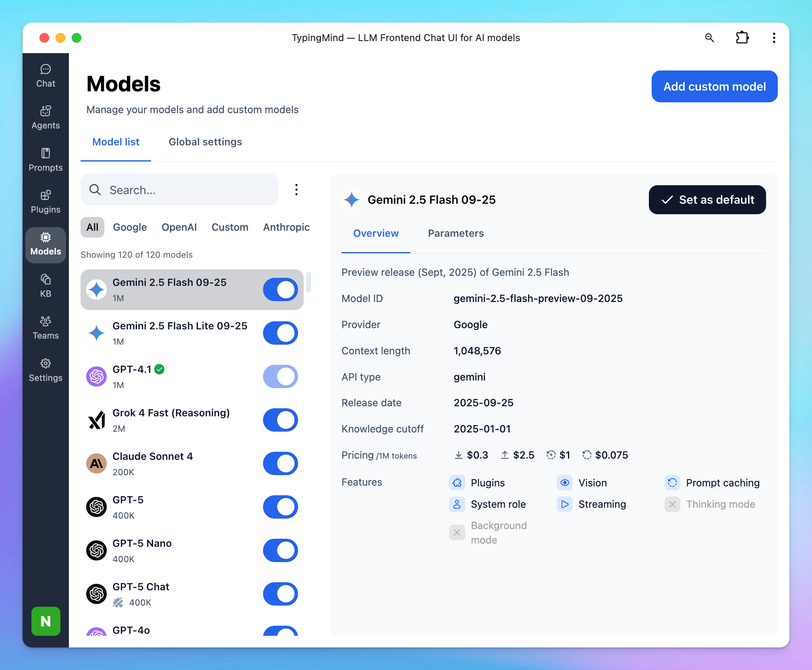Open the Parameters tab for Gemini 2.5 Flash
Viewport: 812px width, 670px height.
pyautogui.click(x=456, y=234)
